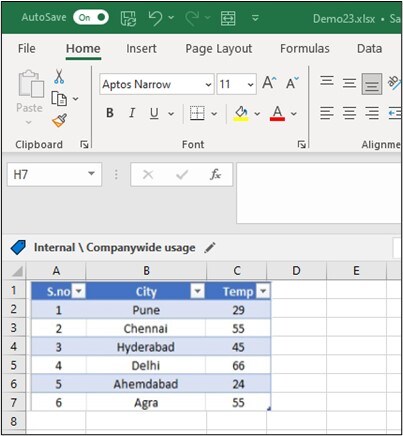Edit sensitivity label with pencil icon

tap(210, 248)
